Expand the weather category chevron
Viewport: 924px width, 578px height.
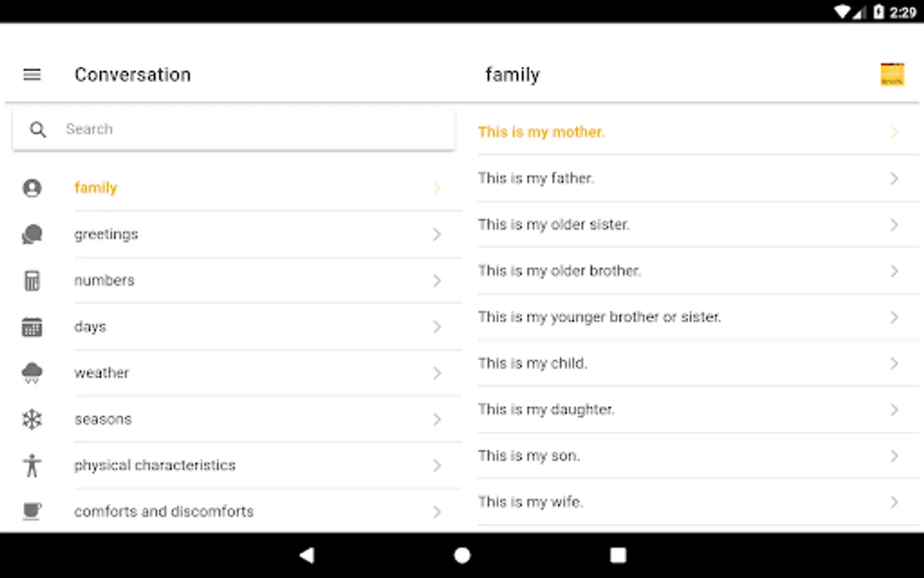(437, 373)
